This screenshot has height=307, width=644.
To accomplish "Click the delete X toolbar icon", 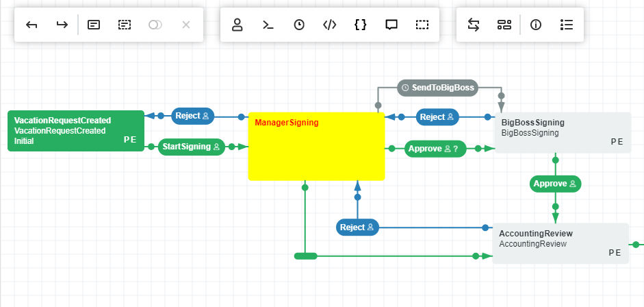I will pyautogui.click(x=186, y=25).
